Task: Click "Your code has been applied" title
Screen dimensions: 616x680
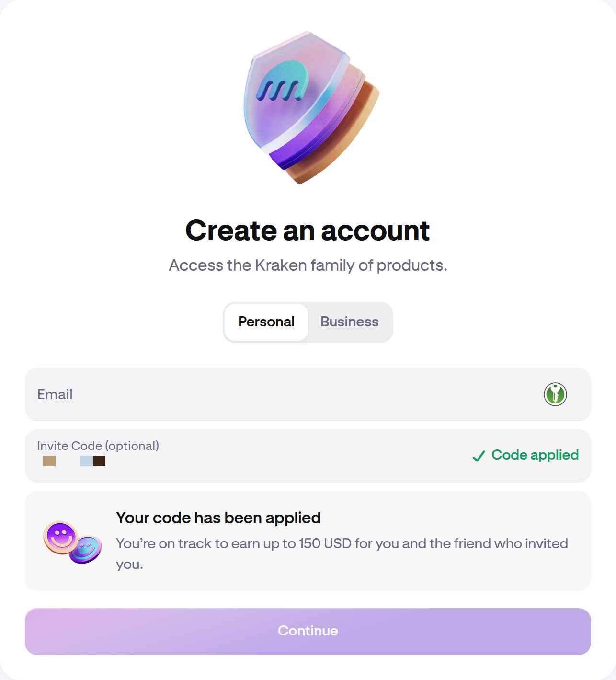Action: coord(218,518)
